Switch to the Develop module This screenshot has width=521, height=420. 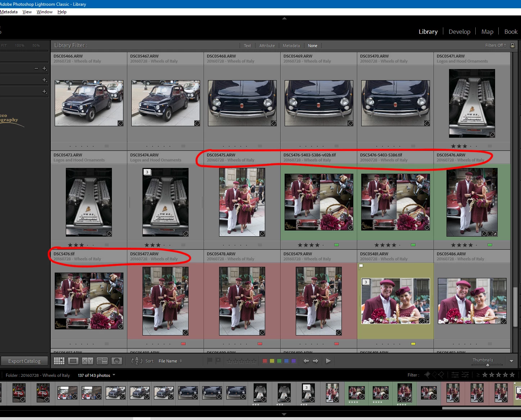(x=459, y=32)
